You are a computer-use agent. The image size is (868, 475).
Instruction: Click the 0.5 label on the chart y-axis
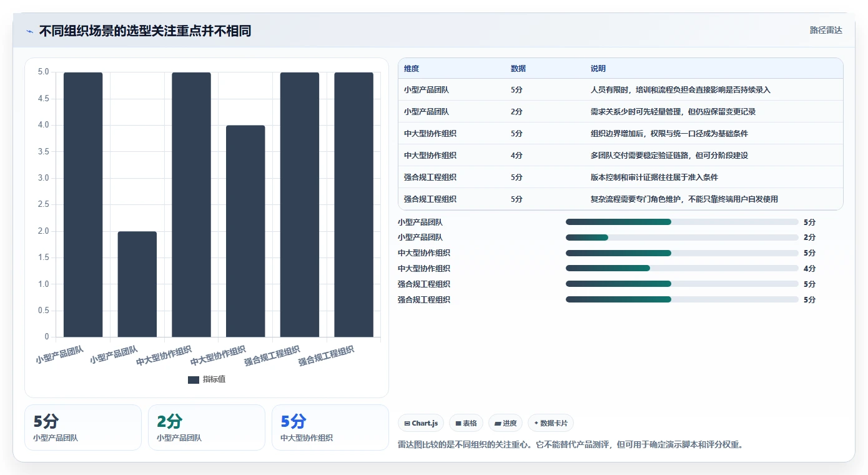pyautogui.click(x=43, y=311)
